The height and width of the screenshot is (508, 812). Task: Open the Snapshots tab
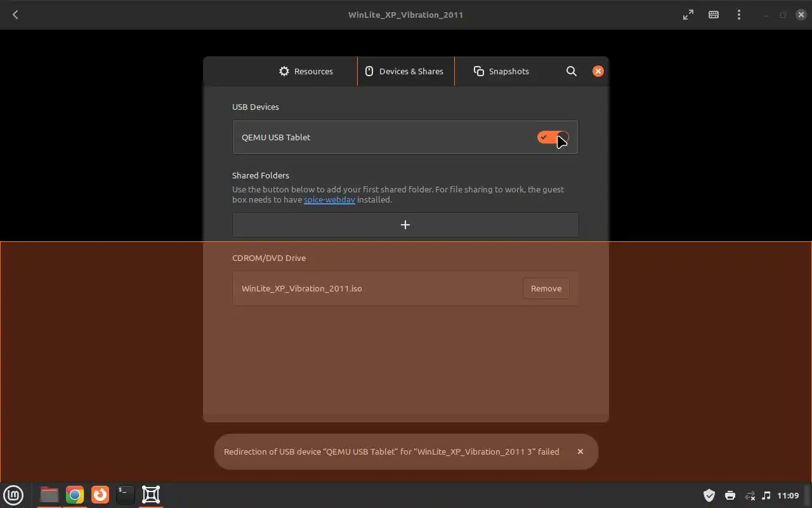501,71
